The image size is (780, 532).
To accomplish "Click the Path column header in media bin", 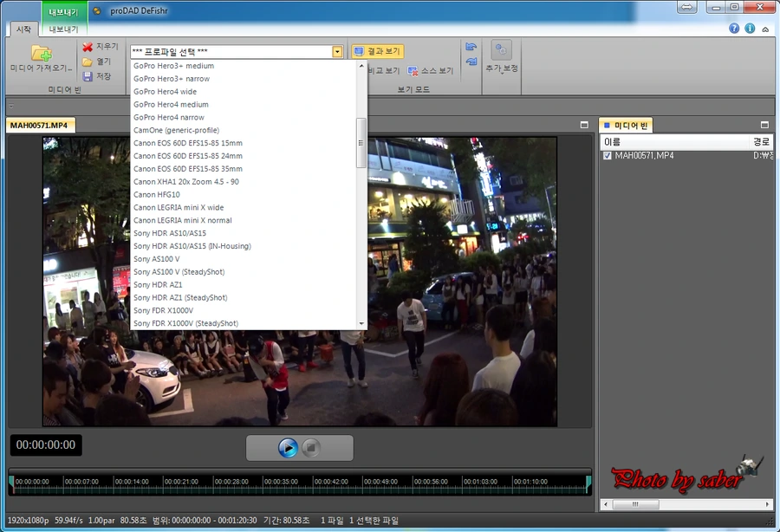I will (762, 142).
